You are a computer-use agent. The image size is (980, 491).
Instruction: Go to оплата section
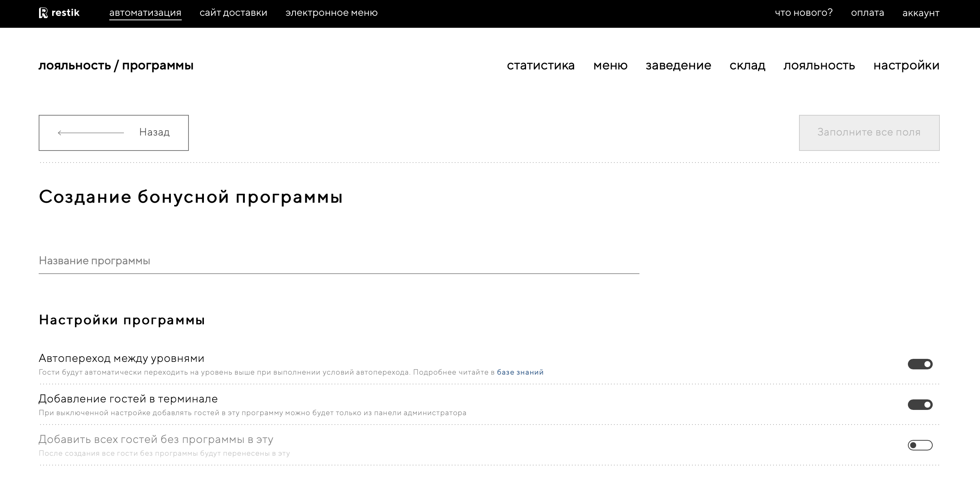pyautogui.click(x=867, y=13)
